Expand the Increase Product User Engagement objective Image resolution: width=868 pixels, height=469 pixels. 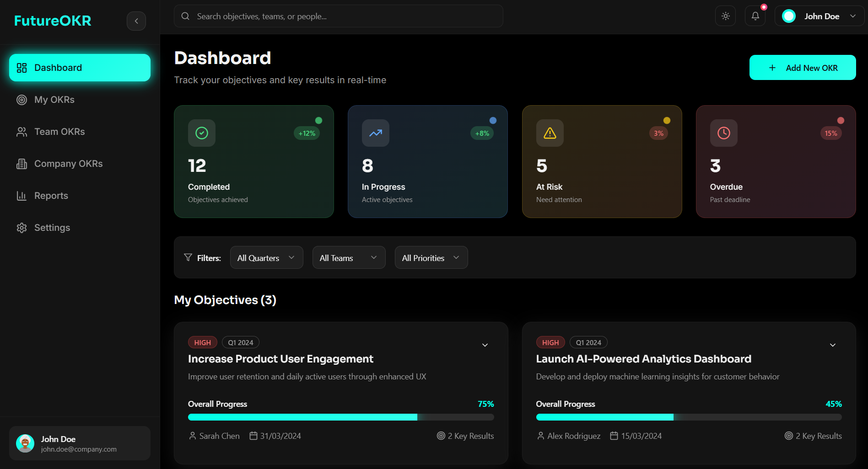click(x=485, y=345)
